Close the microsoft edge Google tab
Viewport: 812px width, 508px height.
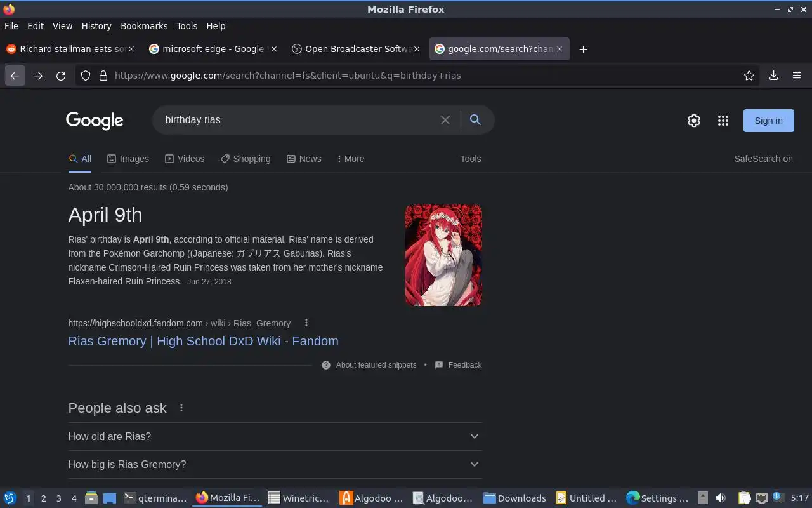point(273,49)
